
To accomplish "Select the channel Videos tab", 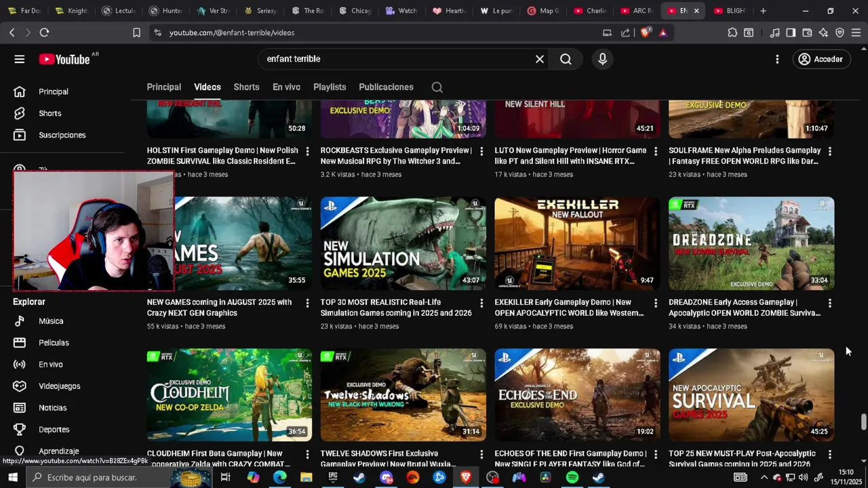I will (x=208, y=87).
